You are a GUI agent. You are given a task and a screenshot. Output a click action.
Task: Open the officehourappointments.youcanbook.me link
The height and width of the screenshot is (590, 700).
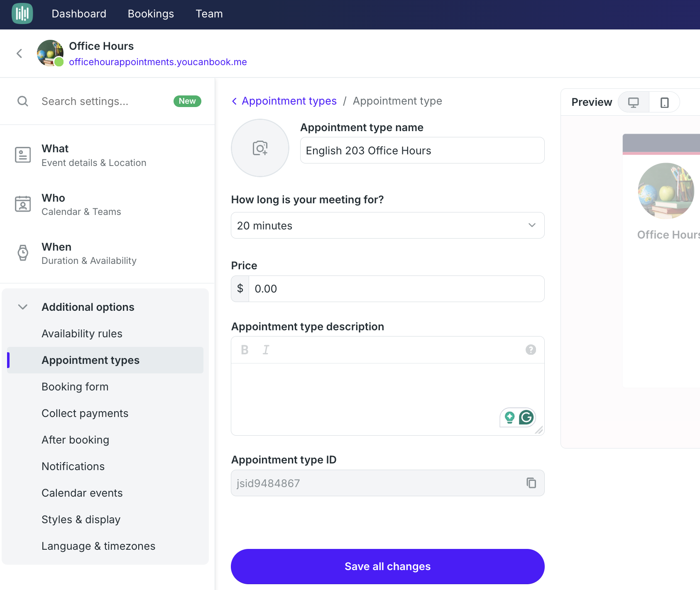158,62
